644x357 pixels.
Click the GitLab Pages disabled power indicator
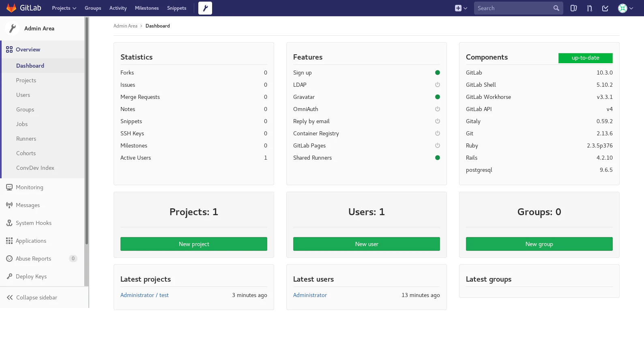point(437,145)
